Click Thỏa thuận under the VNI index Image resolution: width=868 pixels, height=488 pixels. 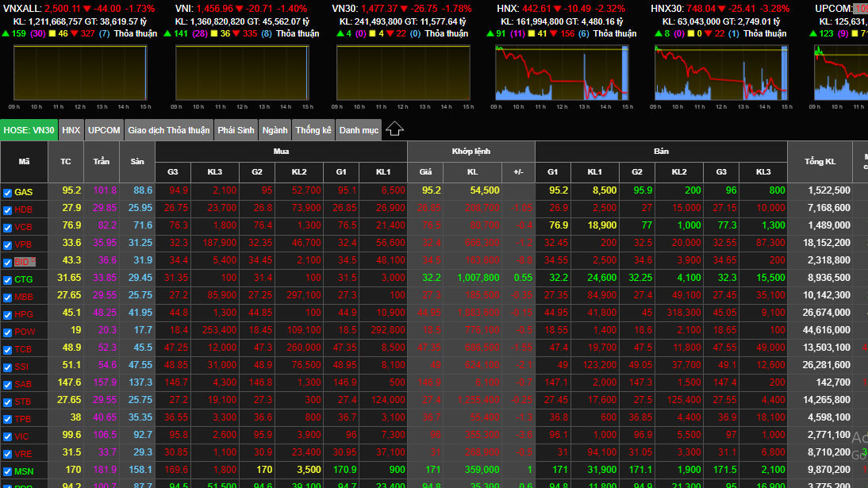298,33
